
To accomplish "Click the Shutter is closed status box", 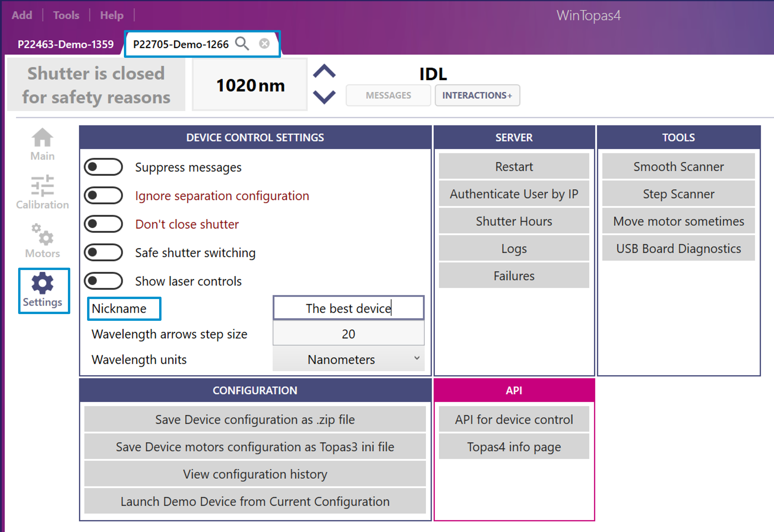I will tap(96, 85).
